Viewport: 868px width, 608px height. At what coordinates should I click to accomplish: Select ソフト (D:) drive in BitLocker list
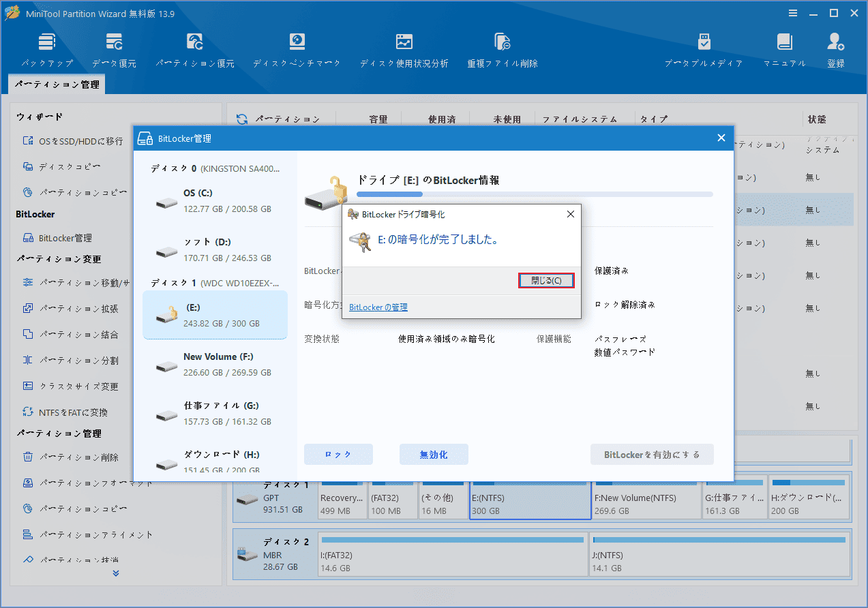[215, 250]
